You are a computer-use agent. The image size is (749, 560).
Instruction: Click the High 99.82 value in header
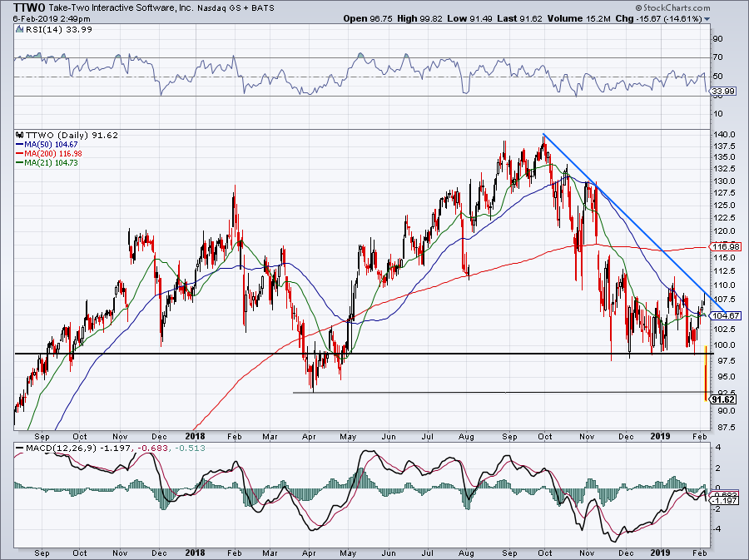[420, 19]
